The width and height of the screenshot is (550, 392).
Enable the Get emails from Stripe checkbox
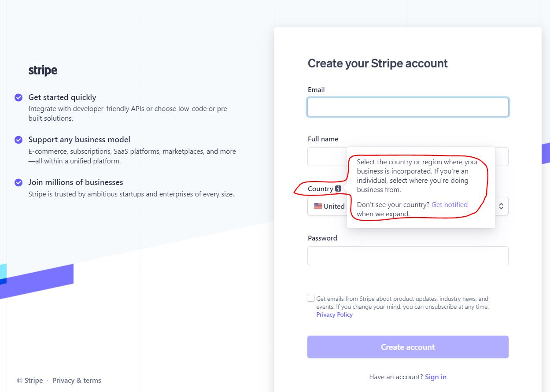pyautogui.click(x=311, y=298)
